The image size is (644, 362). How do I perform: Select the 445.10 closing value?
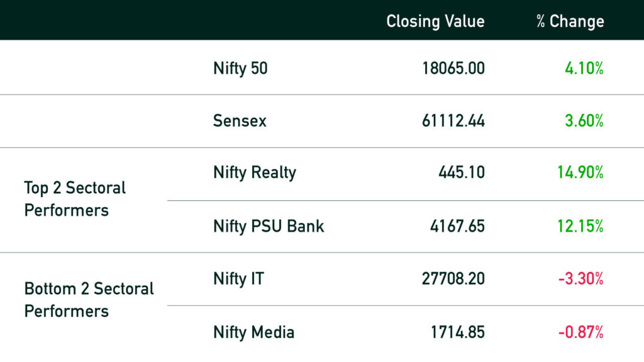(x=462, y=173)
